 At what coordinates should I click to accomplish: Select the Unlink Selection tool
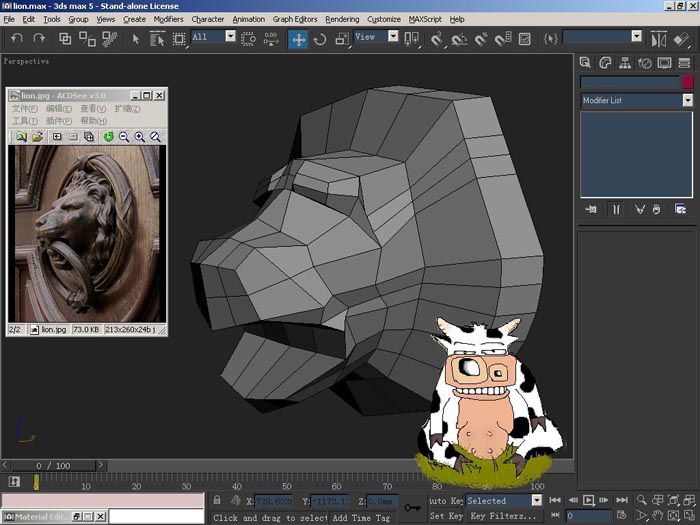click(87, 39)
